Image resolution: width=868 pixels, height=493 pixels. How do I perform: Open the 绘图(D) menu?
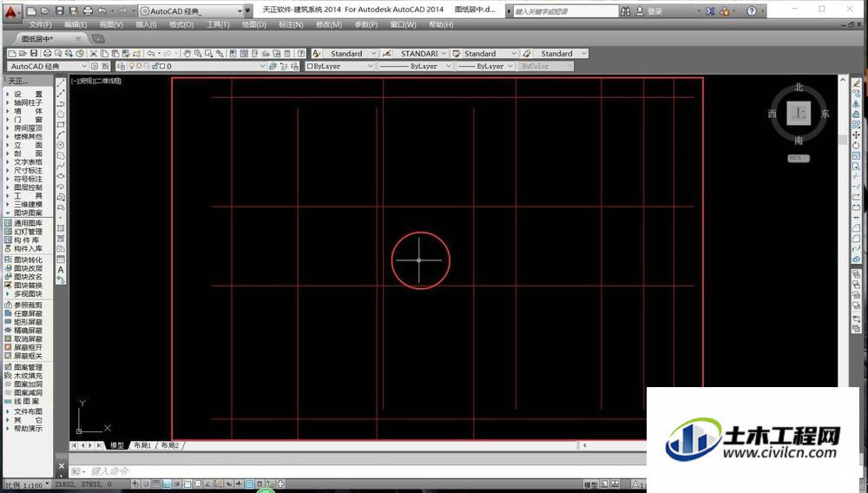[254, 25]
